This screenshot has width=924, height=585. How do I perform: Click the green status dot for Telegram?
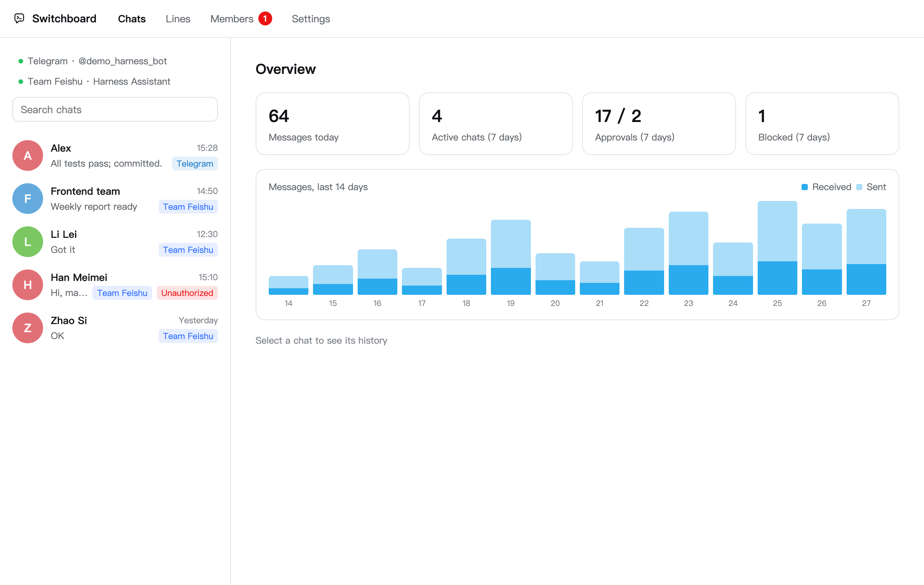tap(21, 61)
